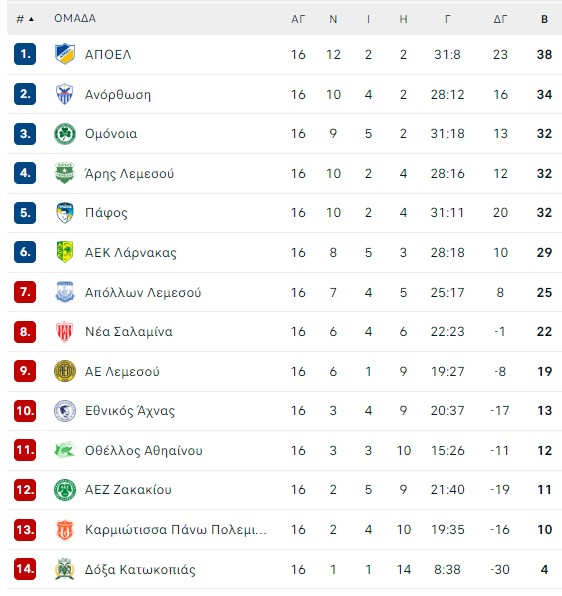Click the Ανόρθωση team logo
562x596 pixels.
click(65, 94)
